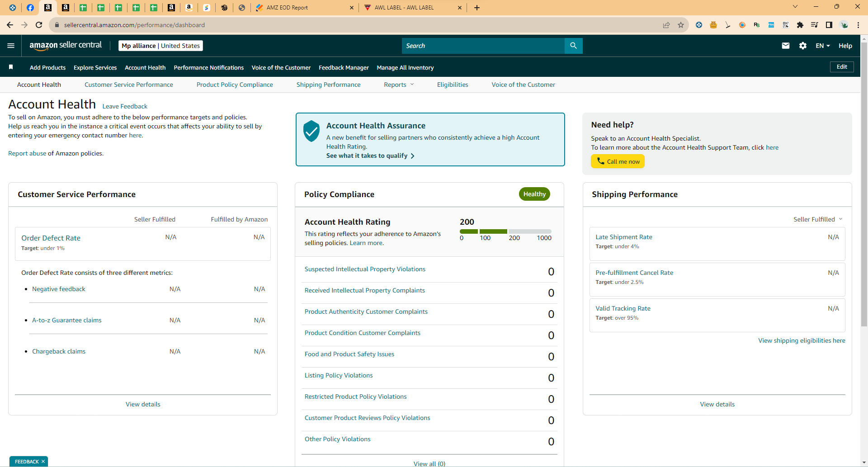Open the RS extension icon
Screen dimensions: 868x467
[x=757, y=25]
